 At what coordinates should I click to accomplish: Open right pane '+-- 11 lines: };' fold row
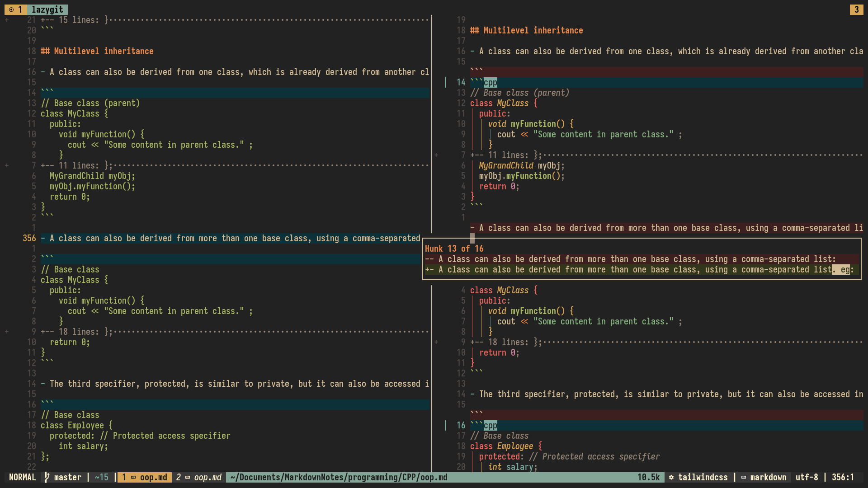666,155
